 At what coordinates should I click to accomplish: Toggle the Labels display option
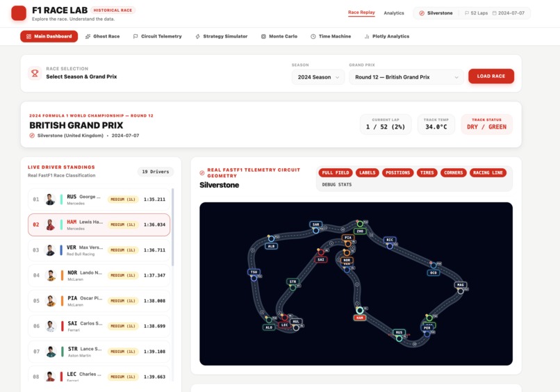pyautogui.click(x=367, y=172)
